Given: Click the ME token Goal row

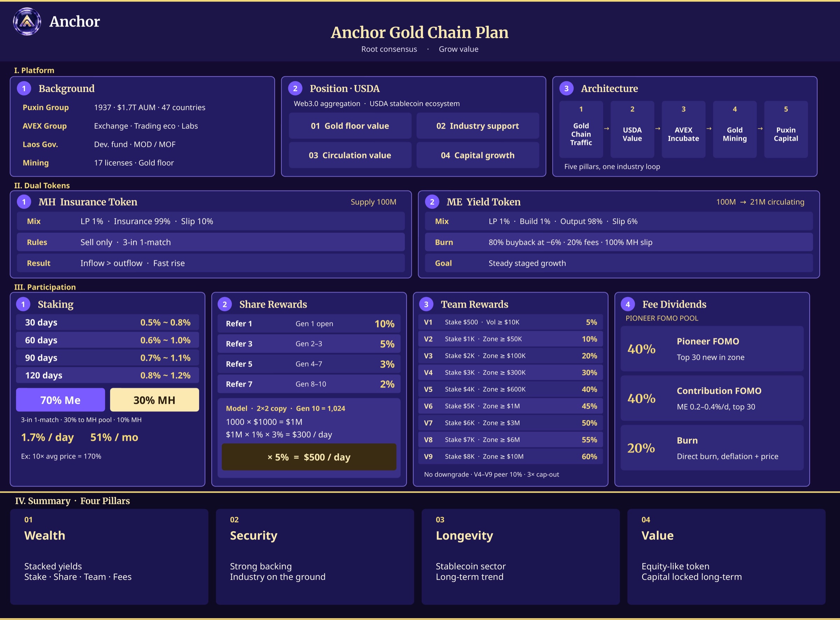Looking at the screenshot, I should (x=619, y=263).
